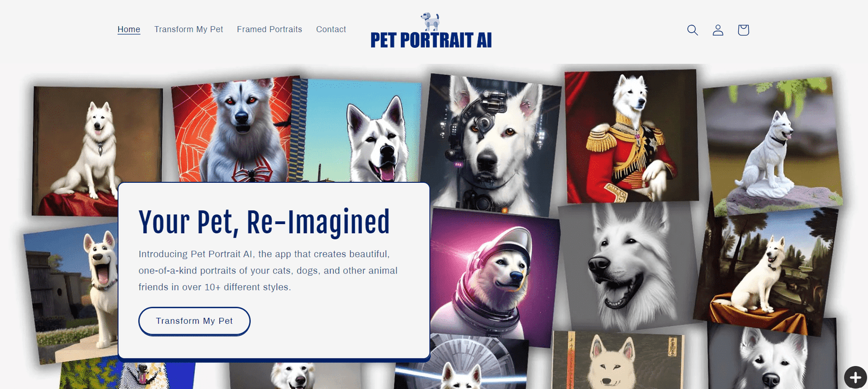The width and height of the screenshot is (868, 389).
Task: Select the dog in red military uniform portrait
Action: coord(631,136)
